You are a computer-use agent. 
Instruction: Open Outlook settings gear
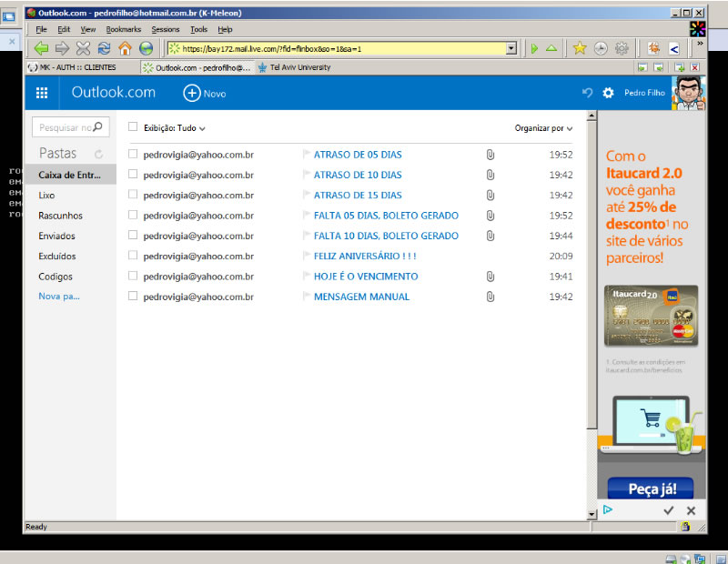[x=608, y=93]
